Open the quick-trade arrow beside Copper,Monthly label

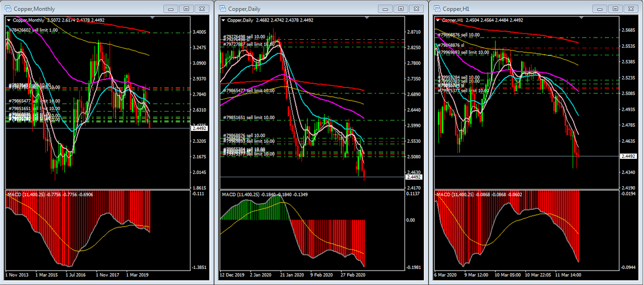[9, 20]
